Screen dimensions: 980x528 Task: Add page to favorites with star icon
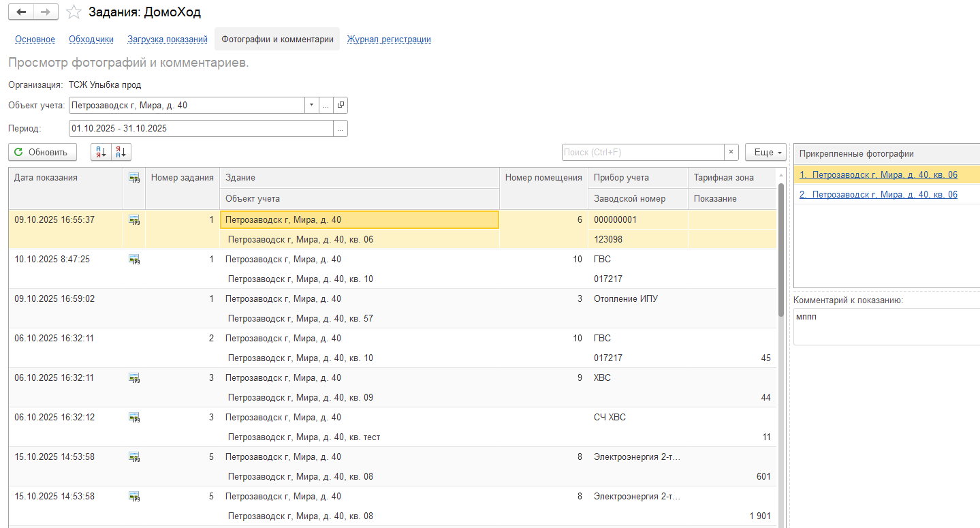(x=74, y=12)
